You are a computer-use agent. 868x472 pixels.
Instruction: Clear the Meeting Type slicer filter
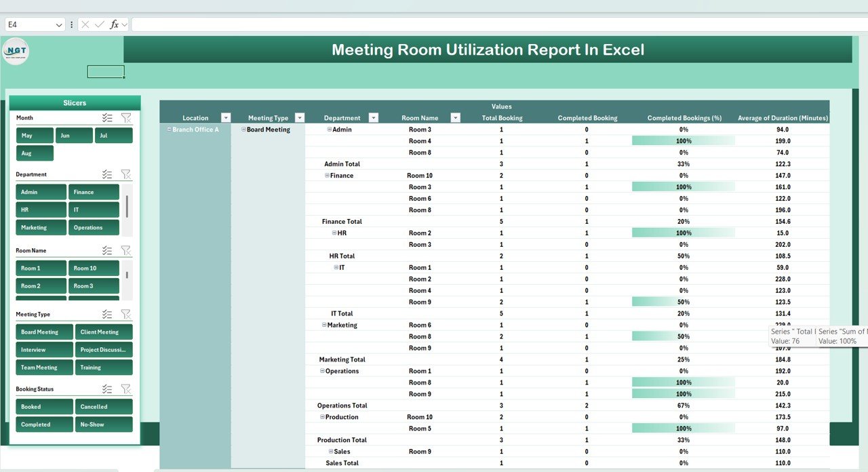[x=125, y=313]
